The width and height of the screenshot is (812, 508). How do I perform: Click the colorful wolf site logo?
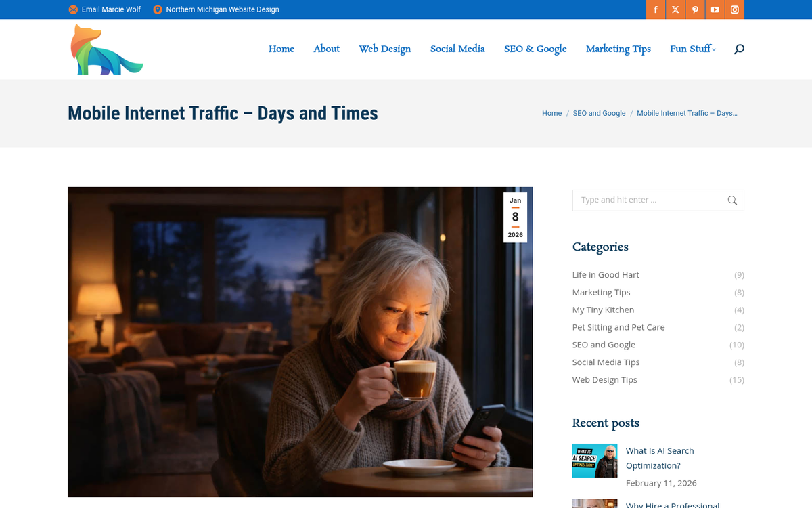(107, 49)
